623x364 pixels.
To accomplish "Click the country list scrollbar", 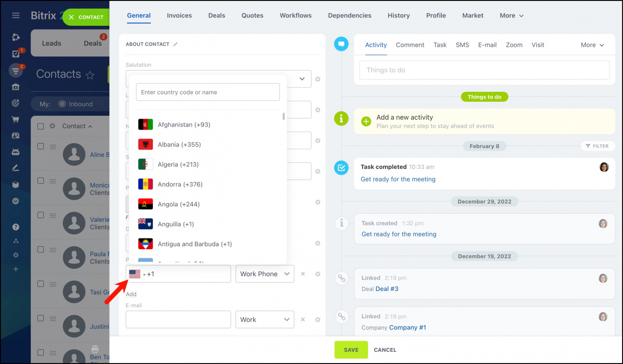I will click(284, 117).
